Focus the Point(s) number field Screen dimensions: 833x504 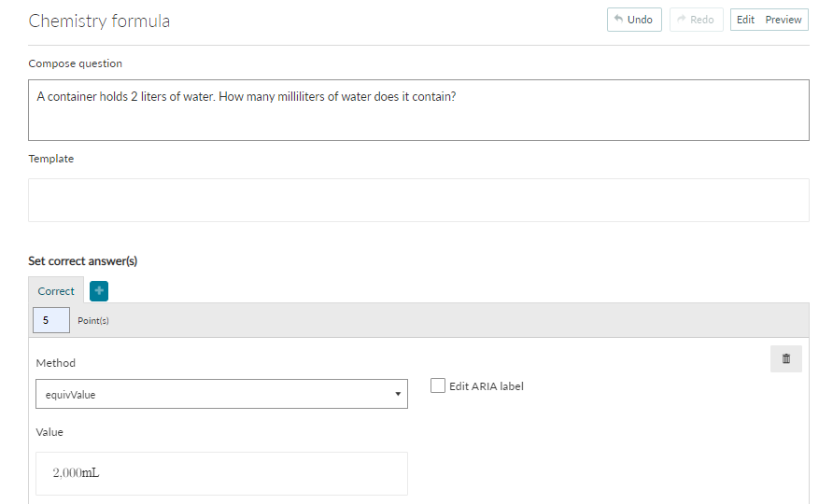(x=51, y=320)
